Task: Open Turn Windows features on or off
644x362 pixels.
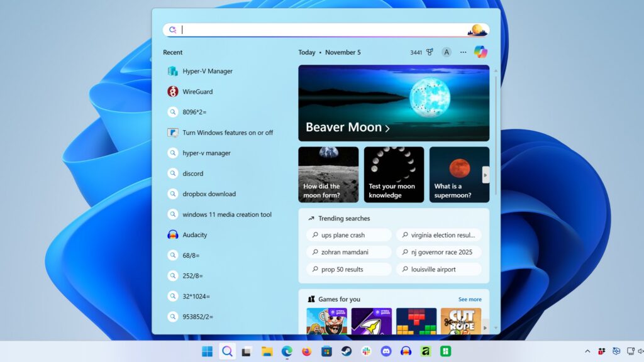Action: (228, 133)
